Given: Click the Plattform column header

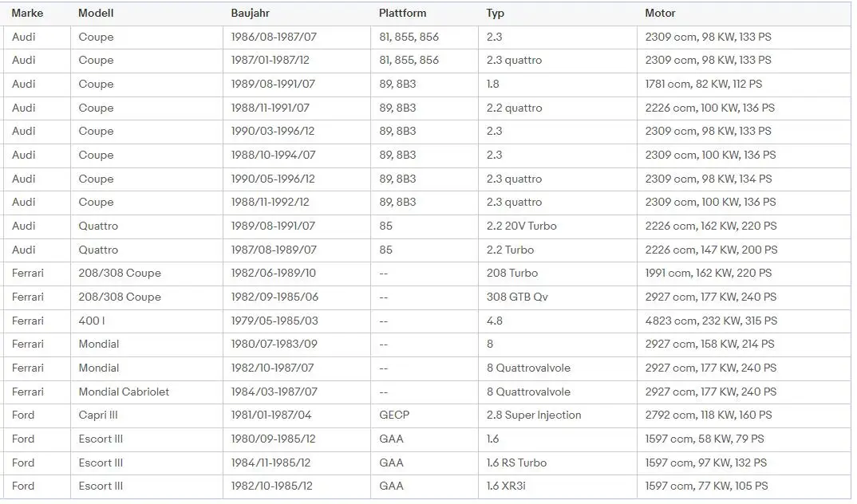Looking at the screenshot, I should point(402,14).
